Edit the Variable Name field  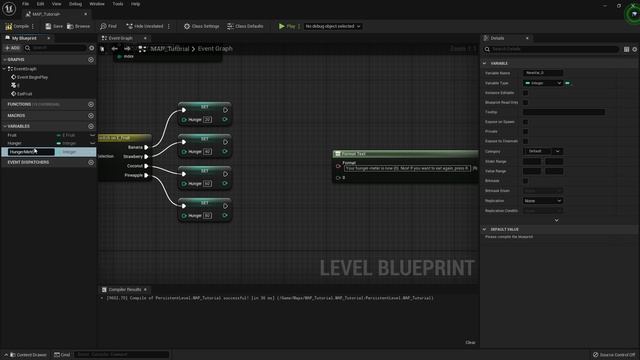[543, 73]
